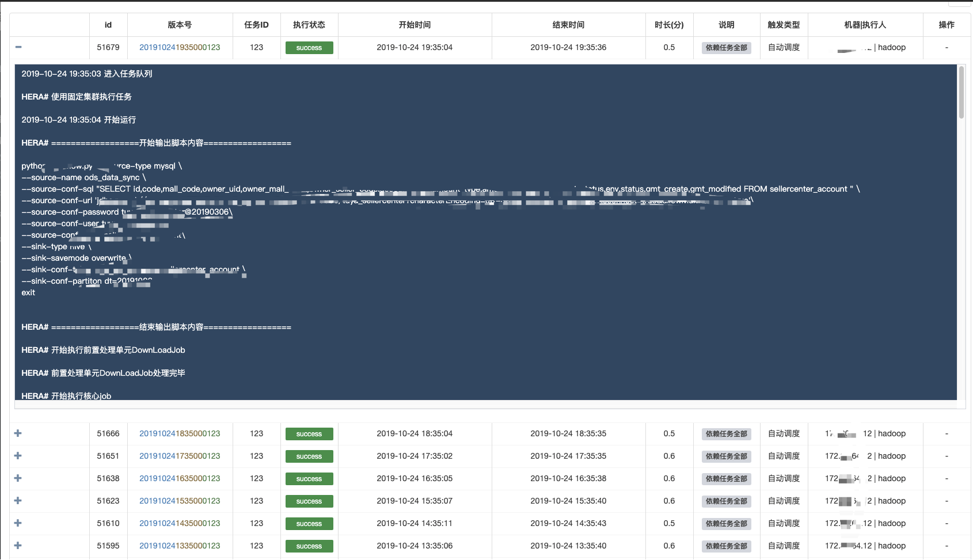Click the success status badge in row 51666
Viewport: 973px width, 560px height.
point(309,434)
